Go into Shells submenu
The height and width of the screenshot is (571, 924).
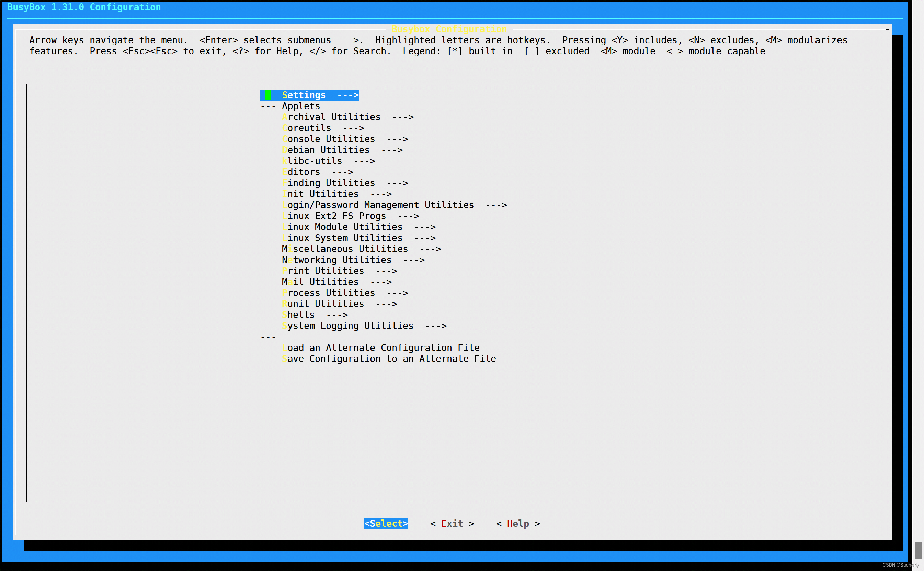tap(315, 315)
